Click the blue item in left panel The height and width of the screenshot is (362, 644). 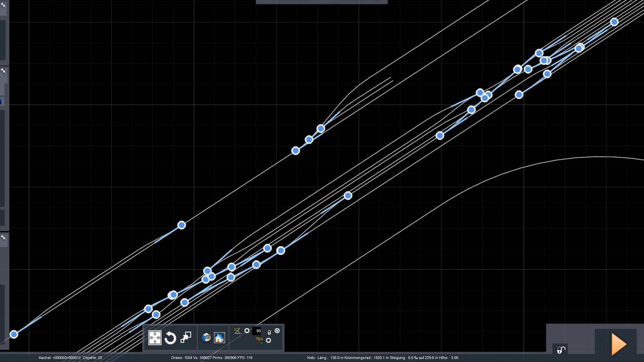1,101
